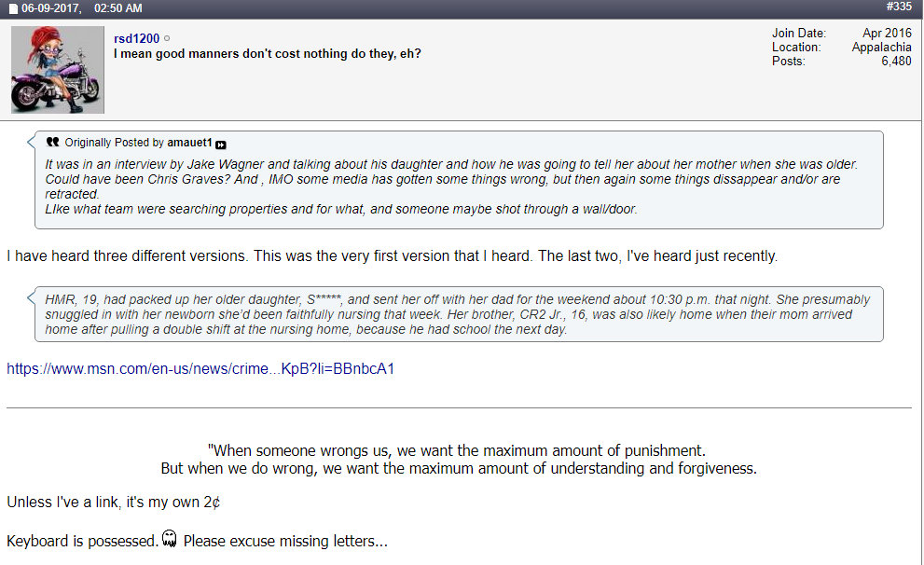Click the ghost emoji in the signature
This screenshot has width=924, height=565.
[x=169, y=539]
